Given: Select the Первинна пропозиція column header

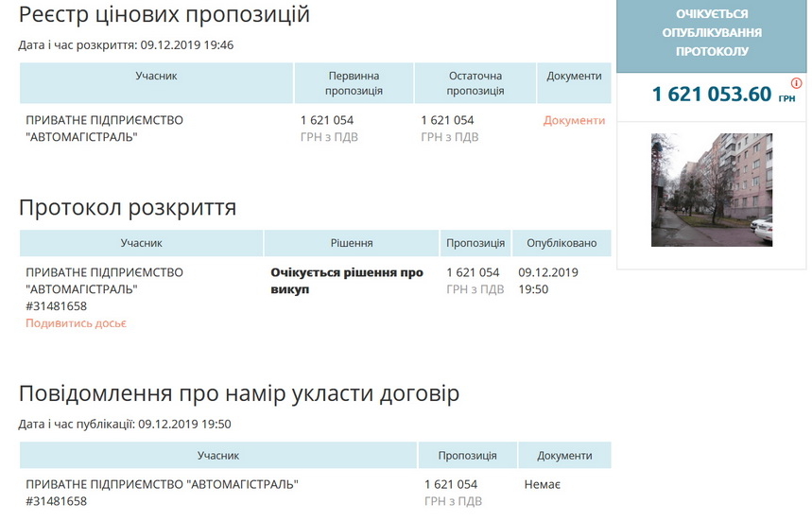Looking at the screenshot, I should 354,83.
